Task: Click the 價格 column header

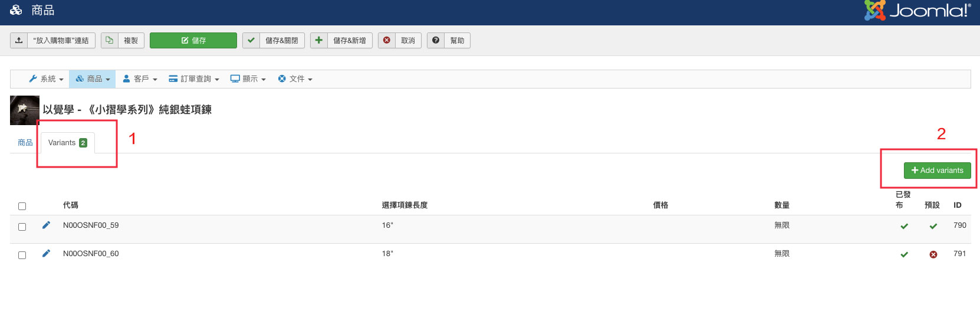Action: [x=660, y=205]
